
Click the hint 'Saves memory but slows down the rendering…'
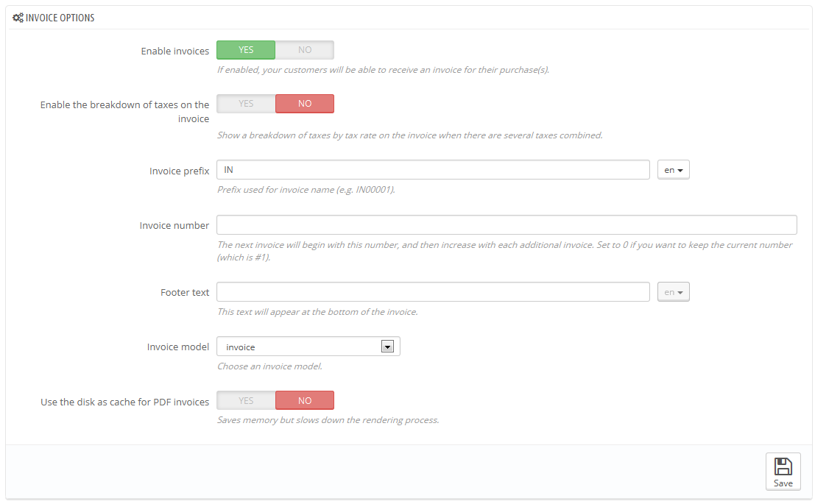(328, 420)
